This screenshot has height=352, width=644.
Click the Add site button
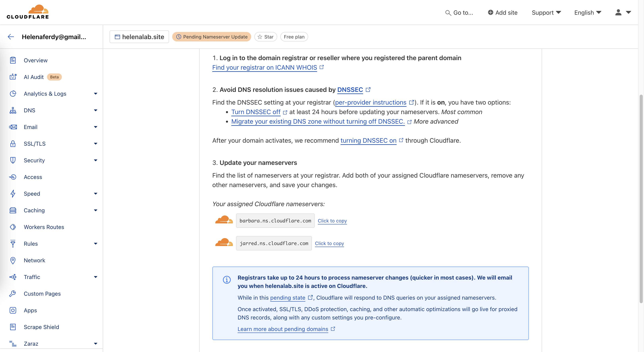click(503, 13)
